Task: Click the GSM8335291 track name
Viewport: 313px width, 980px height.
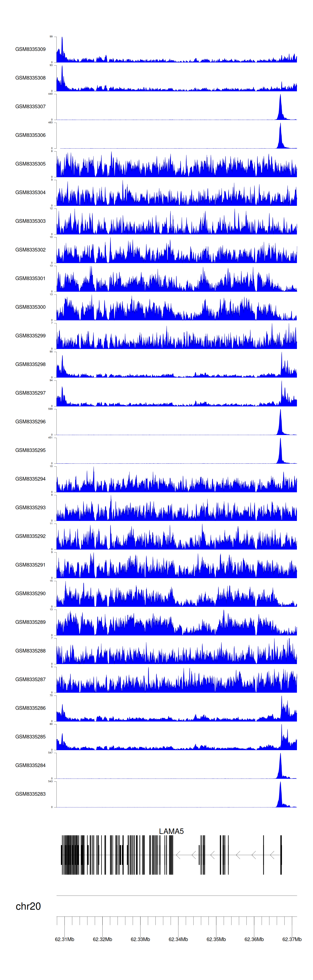Action: pyautogui.click(x=30, y=565)
